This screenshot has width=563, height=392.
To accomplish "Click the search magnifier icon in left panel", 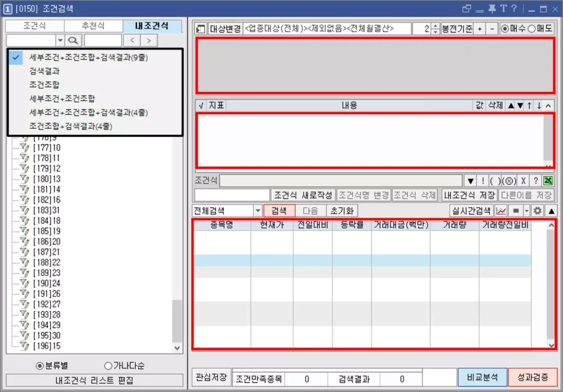I will pos(73,40).
